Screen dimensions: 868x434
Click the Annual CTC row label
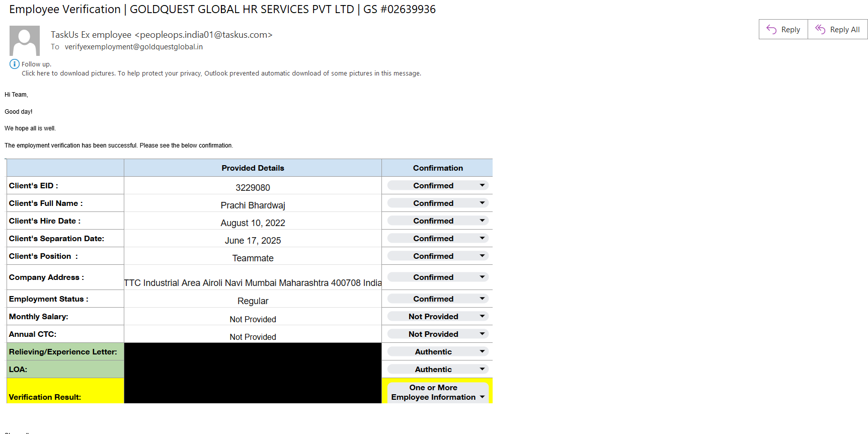33,334
